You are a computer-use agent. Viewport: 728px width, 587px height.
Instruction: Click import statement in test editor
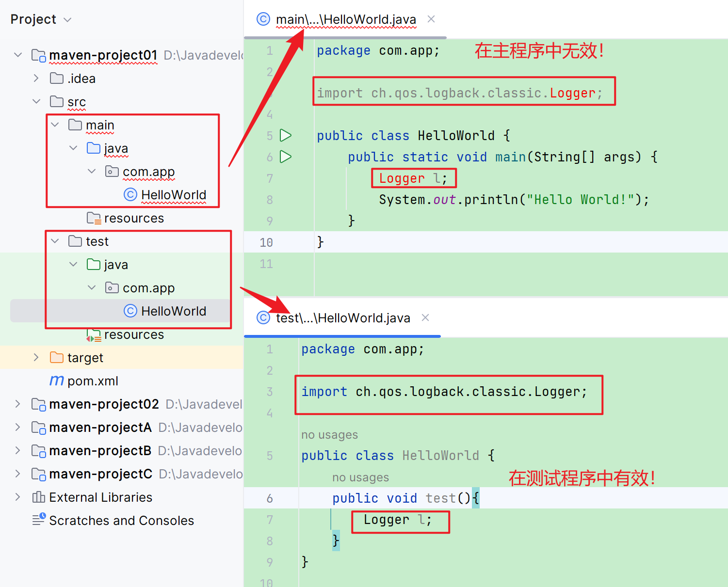click(x=444, y=392)
